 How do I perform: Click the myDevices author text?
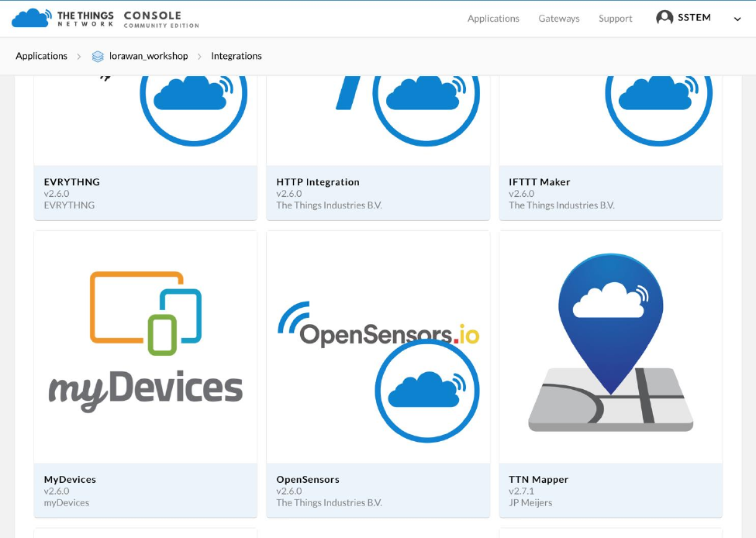point(66,502)
